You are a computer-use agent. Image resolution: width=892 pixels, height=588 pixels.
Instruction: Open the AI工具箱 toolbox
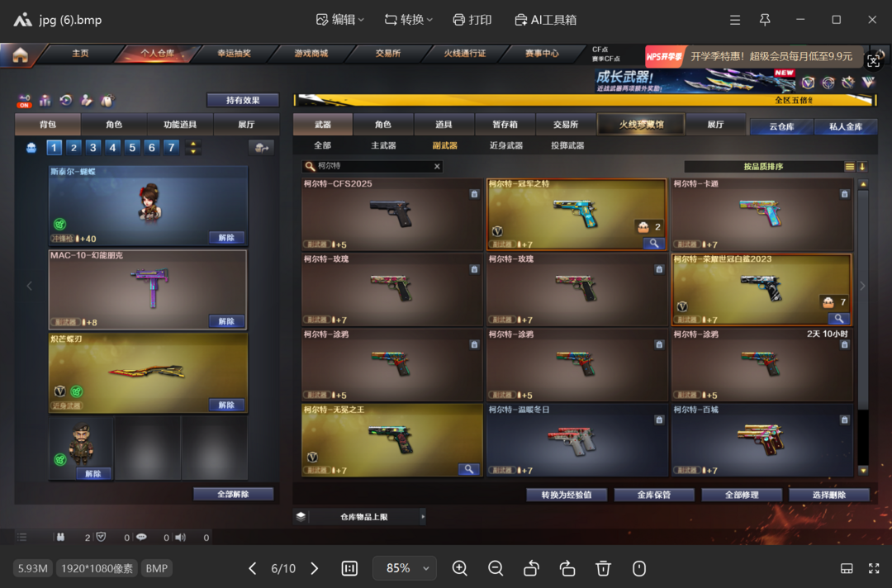click(x=546, y=20)
